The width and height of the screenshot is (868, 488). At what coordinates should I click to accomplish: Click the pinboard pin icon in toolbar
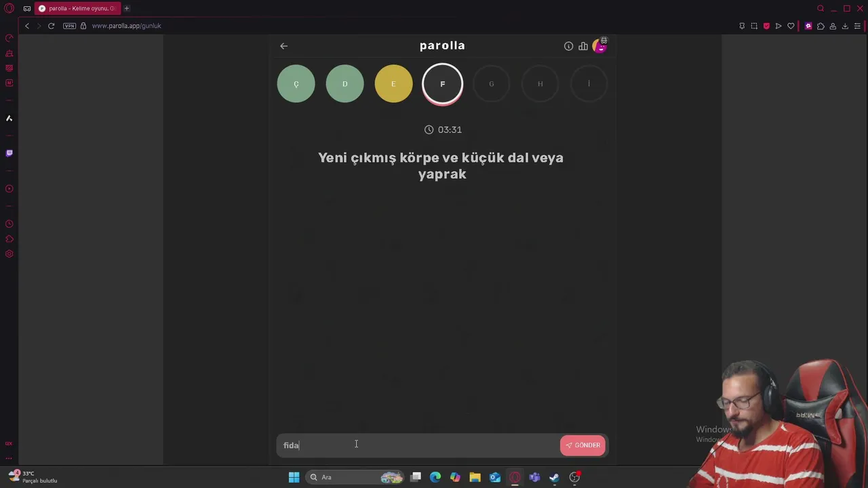[742, 26]
